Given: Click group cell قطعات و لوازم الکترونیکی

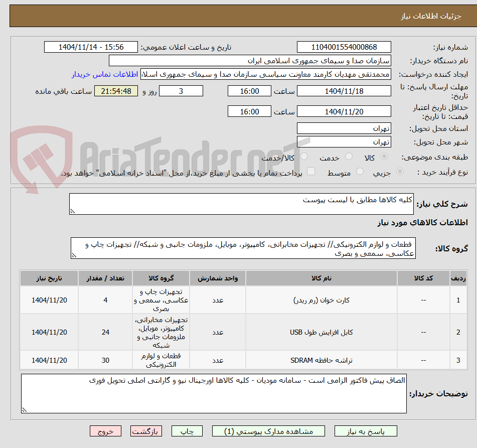Looking at the screenshot, I should point(161,360).
